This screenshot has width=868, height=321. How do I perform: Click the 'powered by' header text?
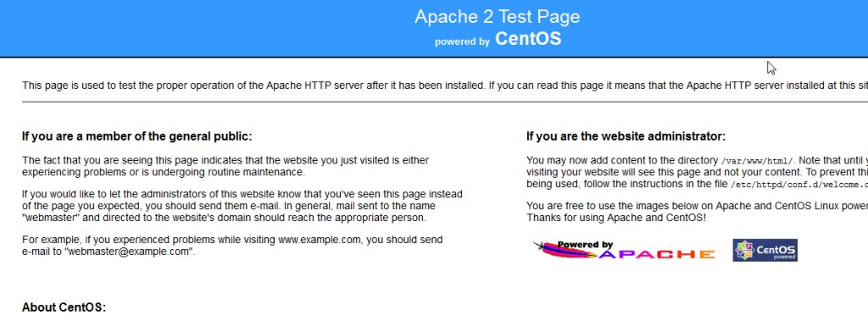[x=462, y=42]
